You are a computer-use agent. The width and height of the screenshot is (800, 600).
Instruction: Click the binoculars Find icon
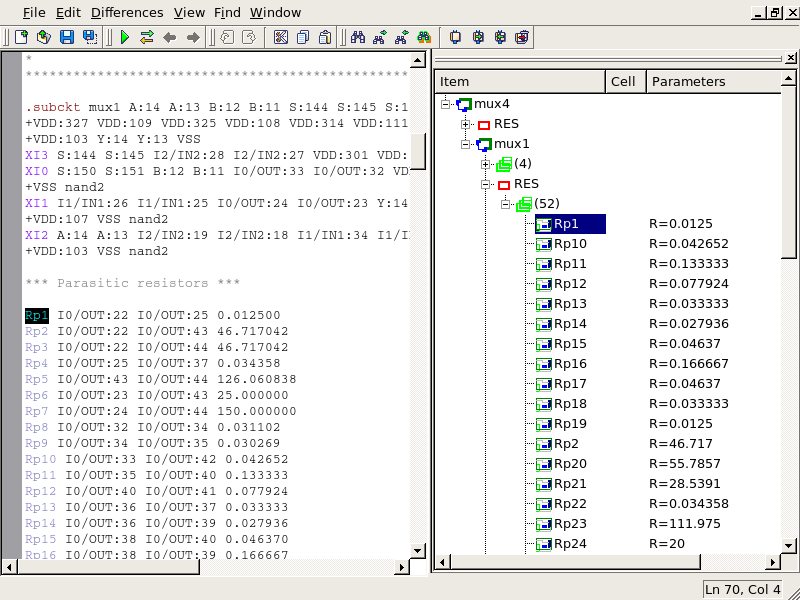[357, 37]
